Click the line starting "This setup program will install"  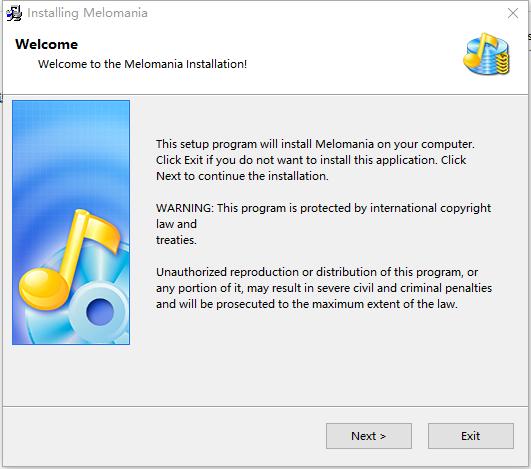(x=315, y=144)
